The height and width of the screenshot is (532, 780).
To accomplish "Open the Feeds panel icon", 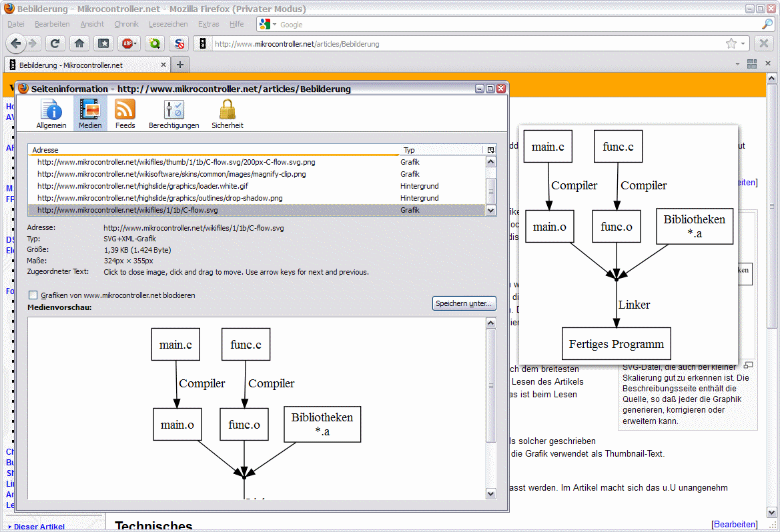I will (x=125, y=114).
